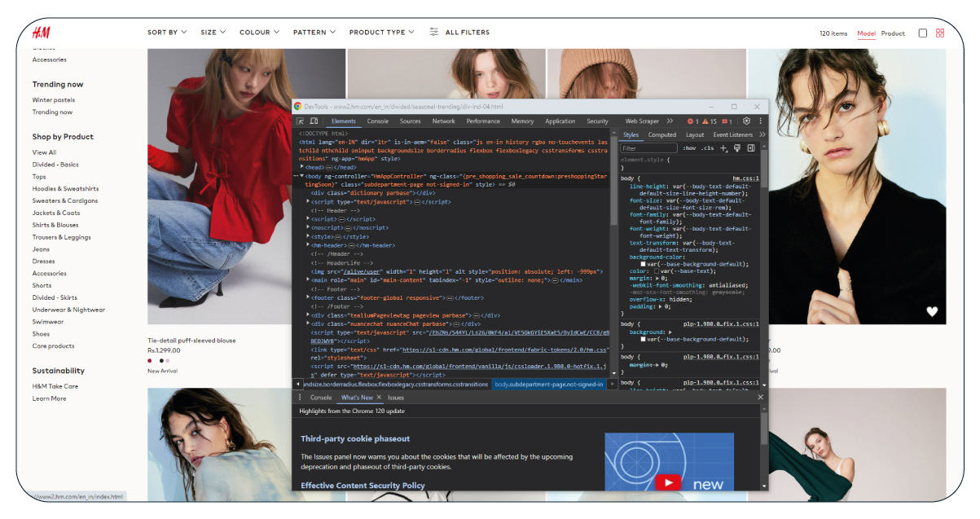Close the What's New drawer tab
The height and width of the screenshot is (519, 980).
(380, 398)
